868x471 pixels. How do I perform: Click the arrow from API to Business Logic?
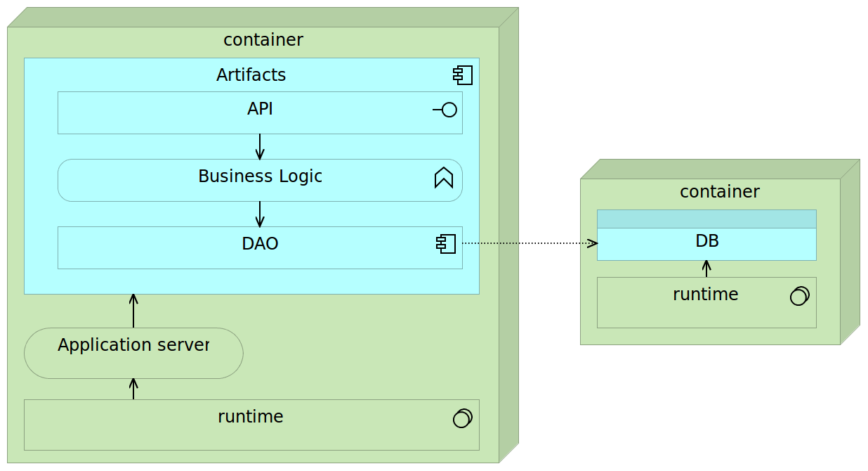click(x=261, y=146)
